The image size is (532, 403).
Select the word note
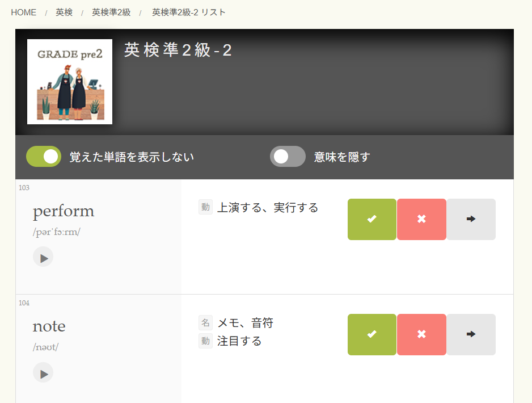pyautogui.click(x=49, y=326)
